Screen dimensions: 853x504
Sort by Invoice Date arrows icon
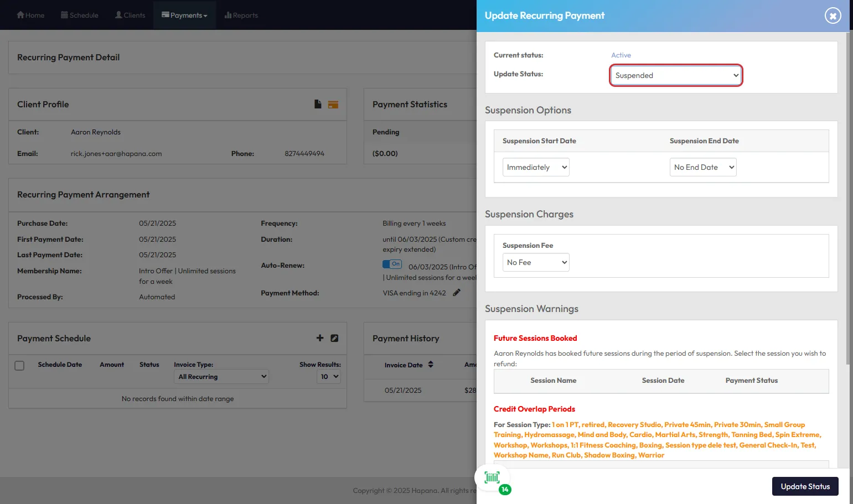[431, 365]
